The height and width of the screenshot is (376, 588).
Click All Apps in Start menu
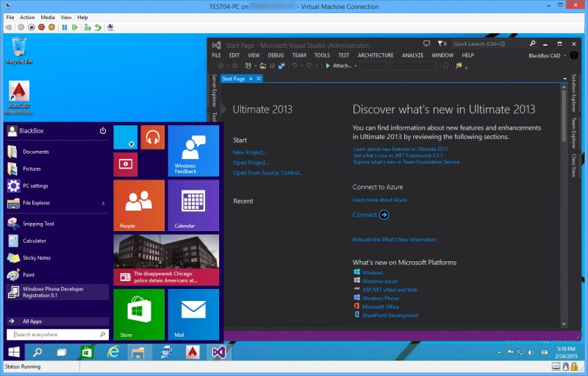[x=57, y=322]
